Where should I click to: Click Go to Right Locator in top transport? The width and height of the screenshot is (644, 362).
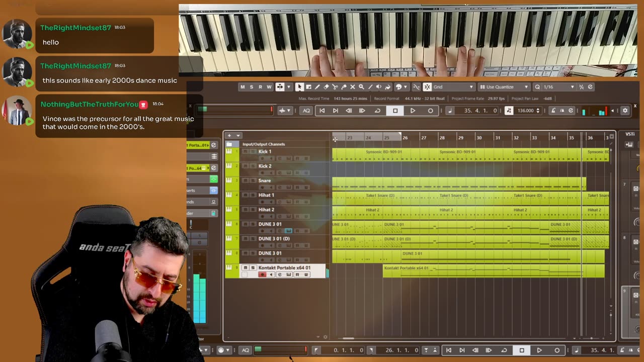(x=336, y=111)
